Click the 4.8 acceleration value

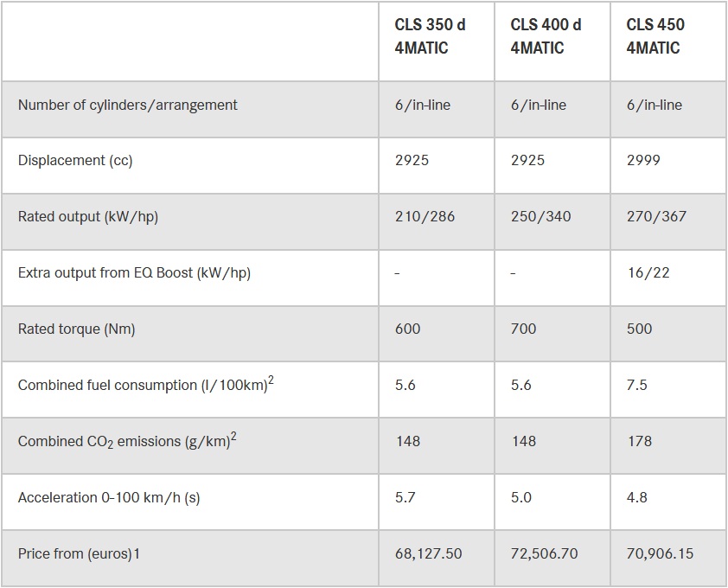tap(637, 497)
